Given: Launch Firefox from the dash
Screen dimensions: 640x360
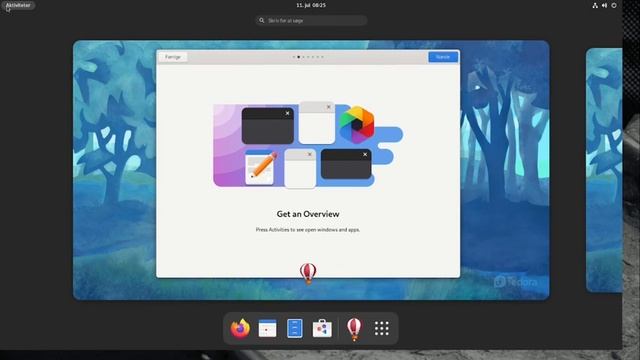Looking at the screenshot, I should click(240, 328).
